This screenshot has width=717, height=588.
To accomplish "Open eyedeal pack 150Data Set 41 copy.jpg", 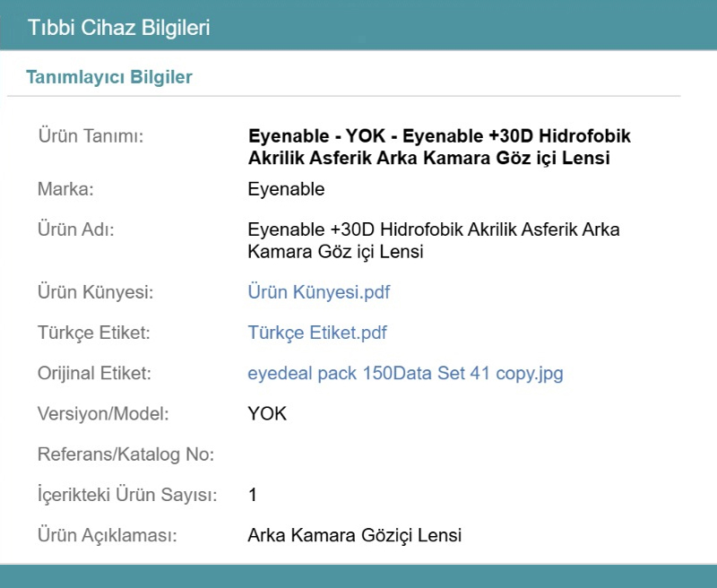I will (x=405, y=373).
